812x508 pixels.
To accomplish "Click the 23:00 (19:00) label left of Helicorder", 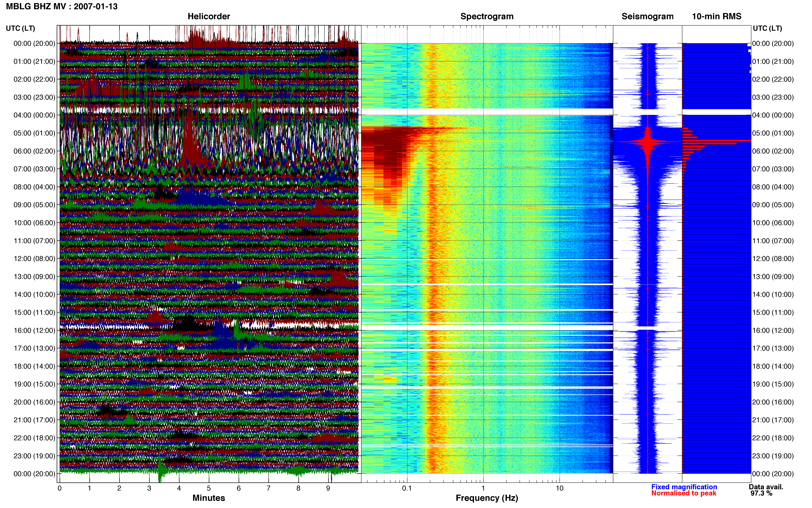I will (x=34, y=456).
